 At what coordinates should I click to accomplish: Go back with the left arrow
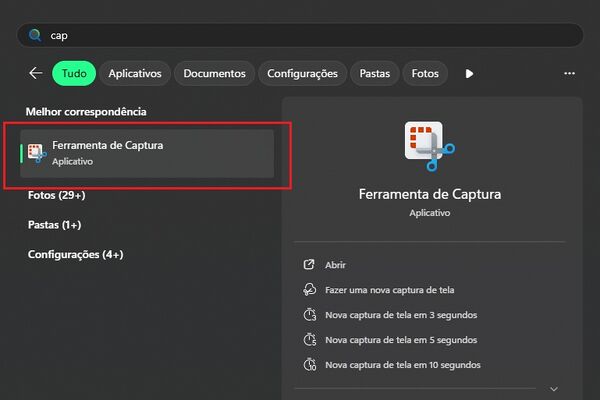[36, 73]
